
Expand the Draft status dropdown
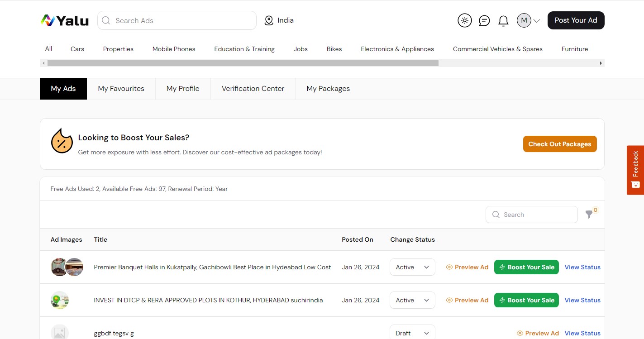tap(412, 332)
